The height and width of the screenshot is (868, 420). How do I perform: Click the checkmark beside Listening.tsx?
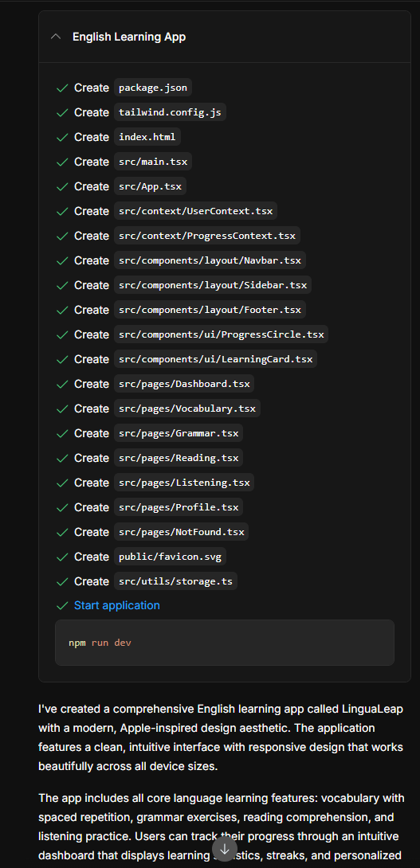tap(62, 483)
